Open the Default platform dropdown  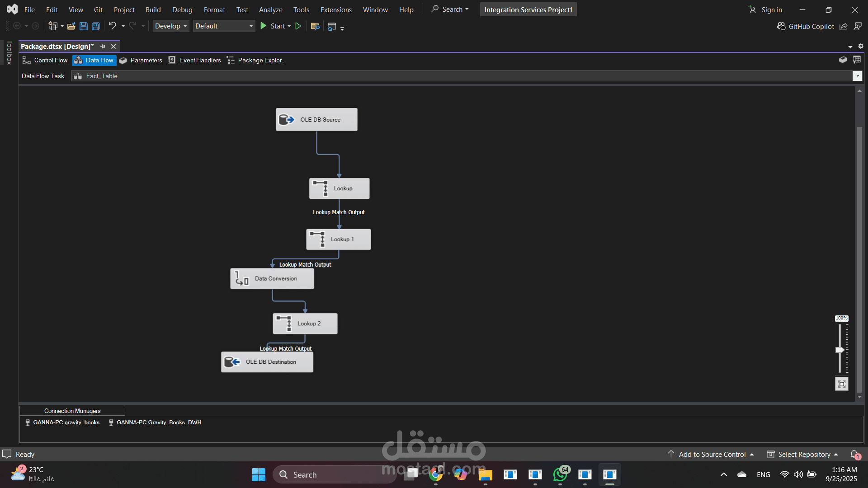224,26
